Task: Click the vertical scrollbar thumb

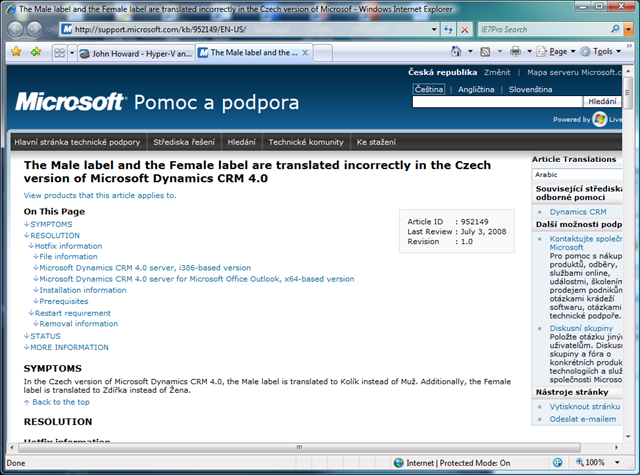Action: coord(628,93)
